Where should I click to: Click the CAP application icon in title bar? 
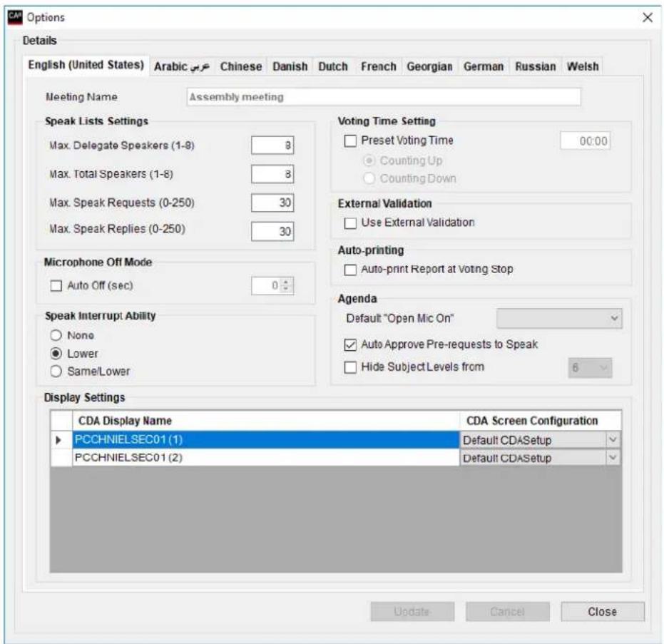[15, 17]
